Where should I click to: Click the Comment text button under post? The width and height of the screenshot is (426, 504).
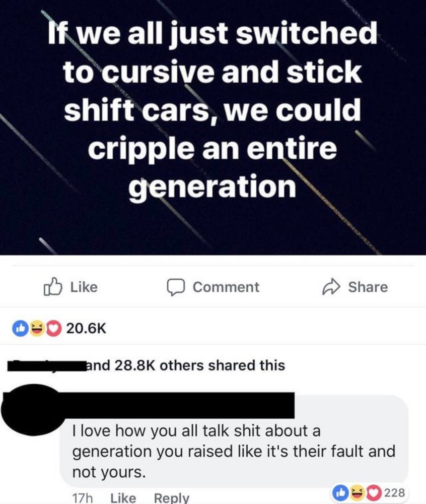click(226, 287)
